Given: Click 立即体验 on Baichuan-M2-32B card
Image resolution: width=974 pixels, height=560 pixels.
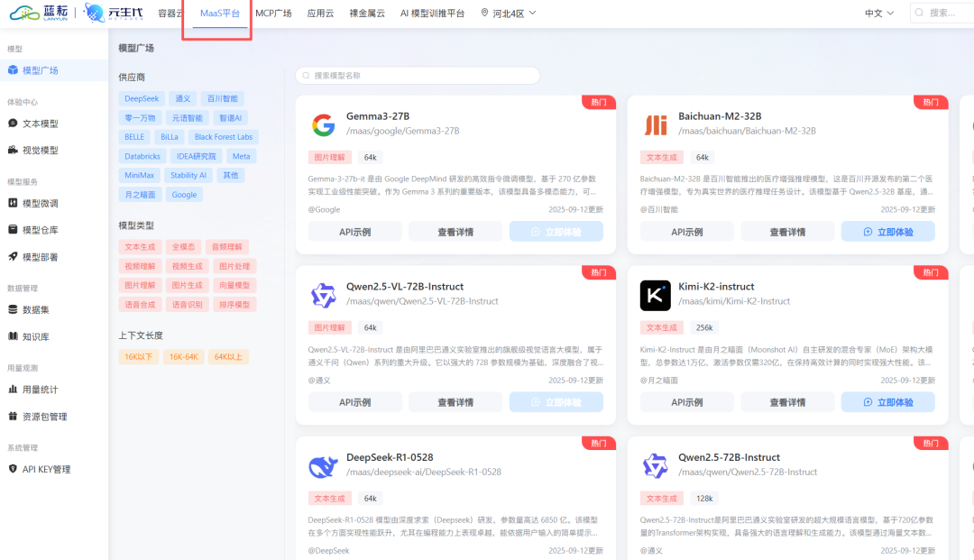Looking at the screenshot, I should (887, 232).
